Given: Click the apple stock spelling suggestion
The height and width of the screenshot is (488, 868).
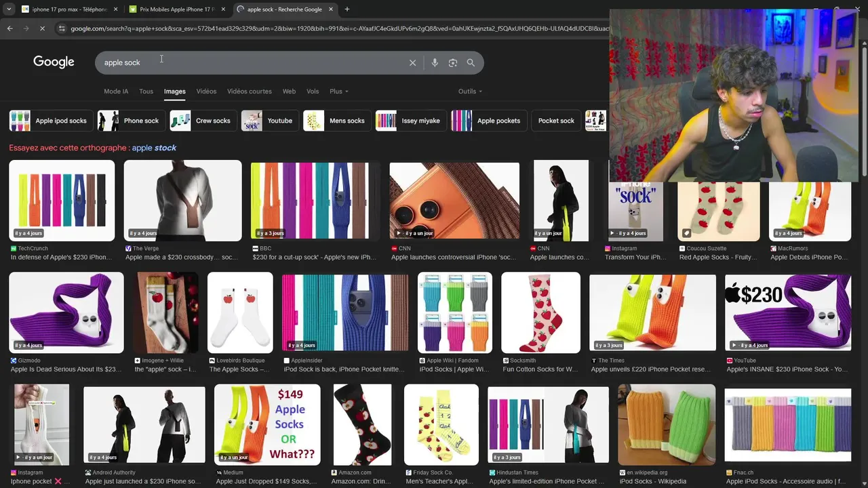Looking at the screenshot, I should click(x=154, y=148).
